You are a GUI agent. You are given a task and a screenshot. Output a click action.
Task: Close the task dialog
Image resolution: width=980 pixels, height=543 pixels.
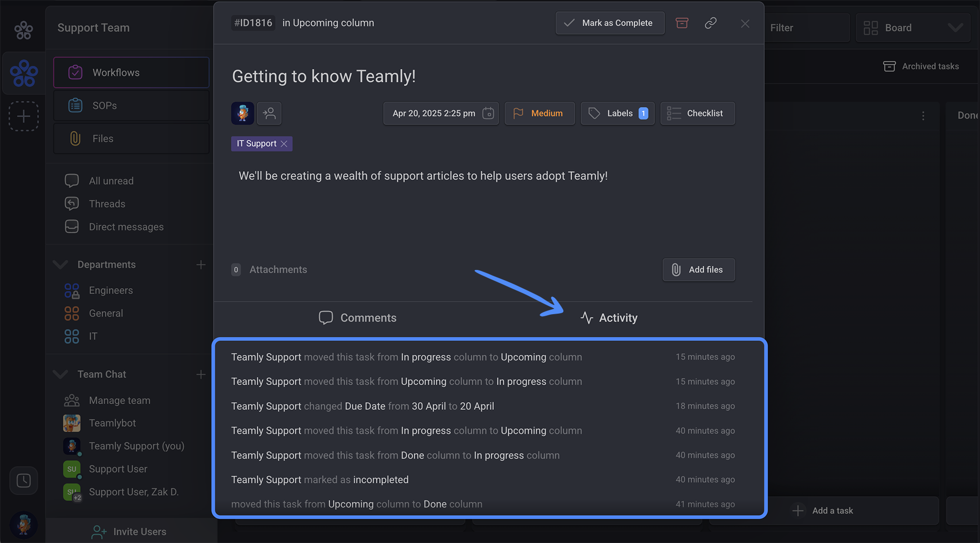[745, 24]
